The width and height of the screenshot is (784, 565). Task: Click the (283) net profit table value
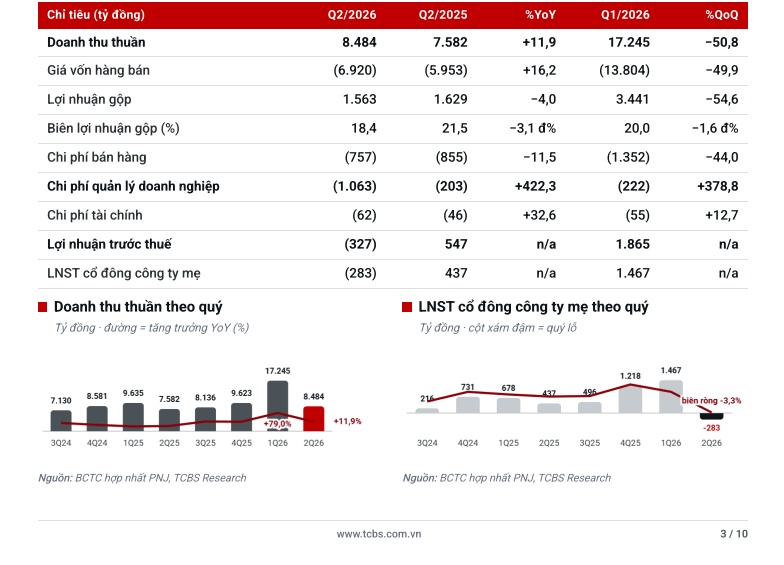click(360, 274)
